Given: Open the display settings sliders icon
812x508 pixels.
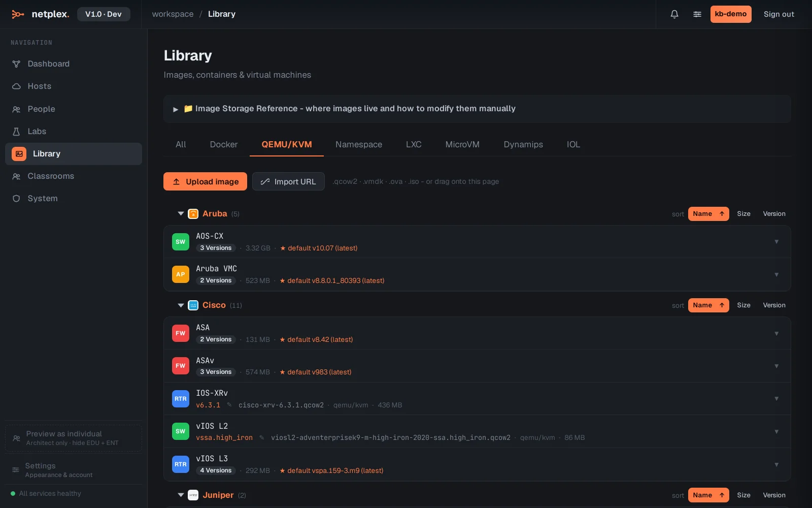Looking at the screenshot, I should point(697,14).
